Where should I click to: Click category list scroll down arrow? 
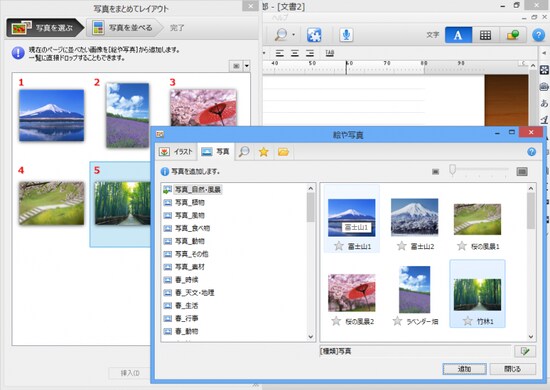311,336
